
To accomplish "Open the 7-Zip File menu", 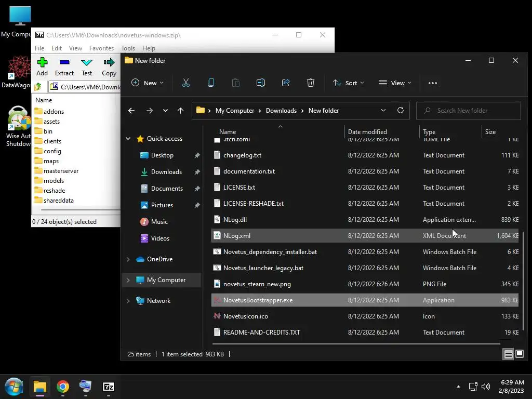I will (x=39, y=48).
